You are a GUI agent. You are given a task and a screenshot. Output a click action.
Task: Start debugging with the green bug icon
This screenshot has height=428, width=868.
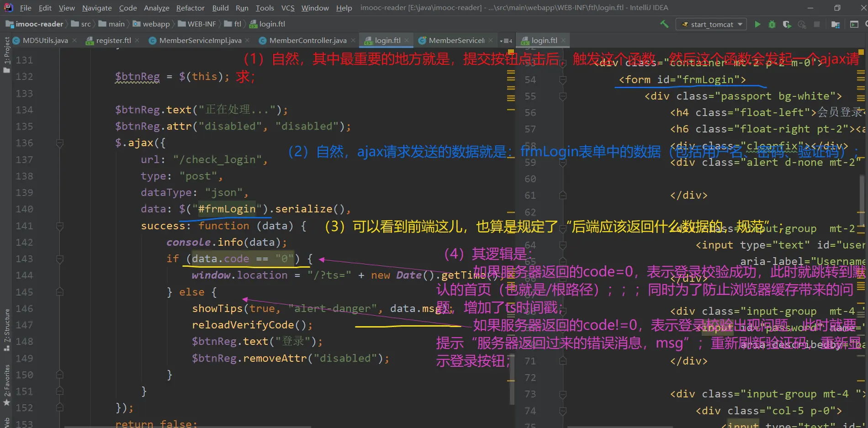(x=772, y=24)
